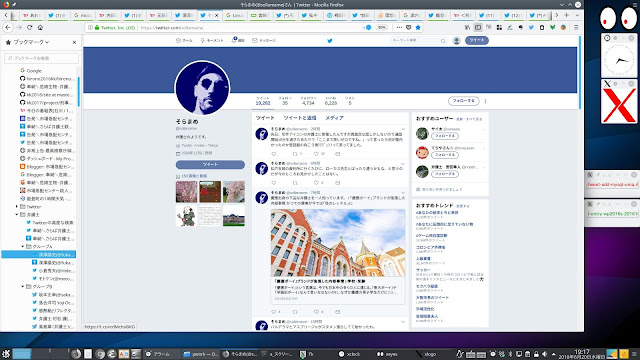
Task: Click the four-squares grid extension icon in toolbar
Action: [x=499, y=27]
